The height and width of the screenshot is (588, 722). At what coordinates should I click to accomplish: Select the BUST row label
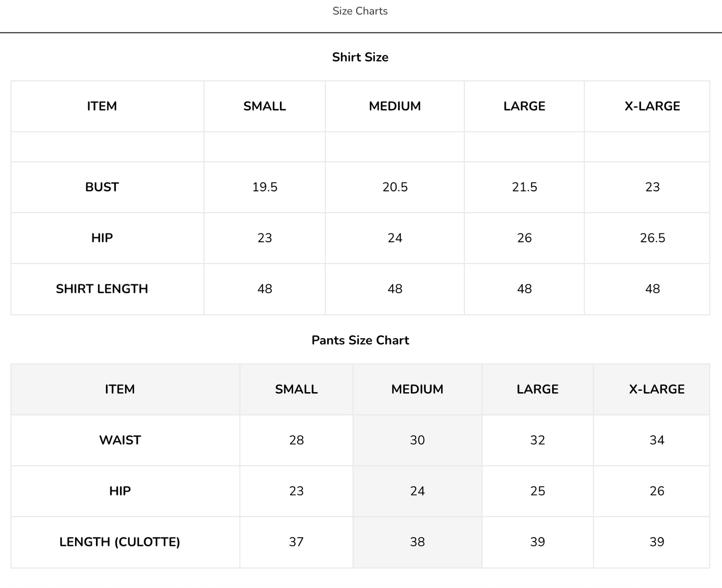102,187
